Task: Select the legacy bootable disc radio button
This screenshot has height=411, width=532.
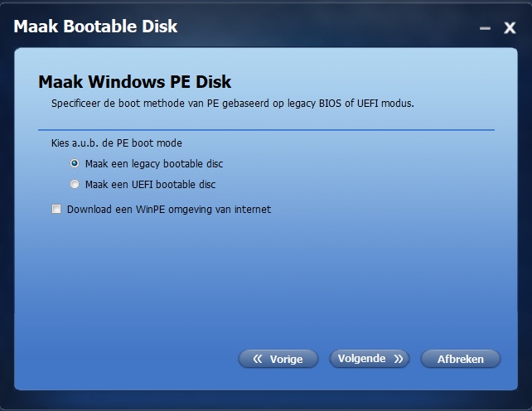Action: [x=75, y=163]
